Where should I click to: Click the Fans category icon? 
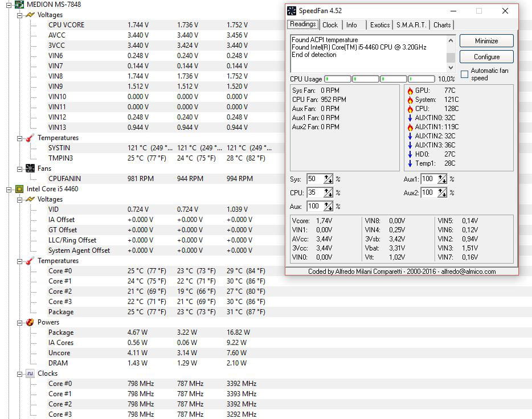(x=30, y=169)
